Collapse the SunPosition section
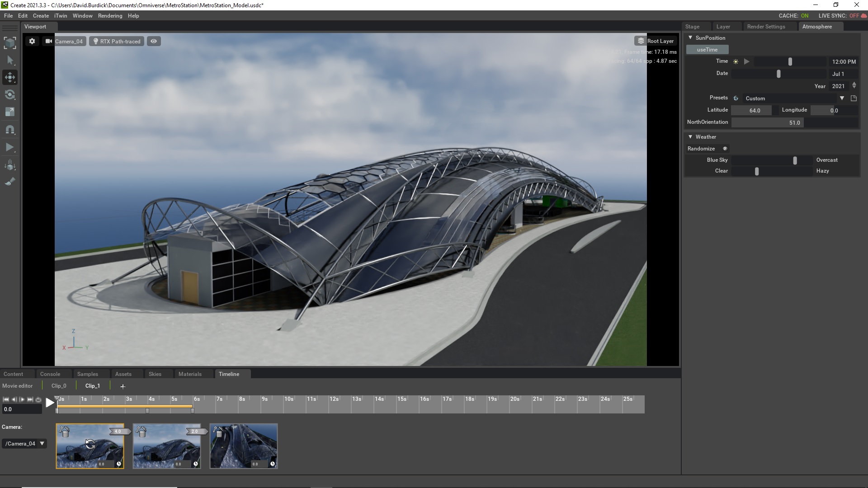The image size is (868, 488). click(691, 38)
